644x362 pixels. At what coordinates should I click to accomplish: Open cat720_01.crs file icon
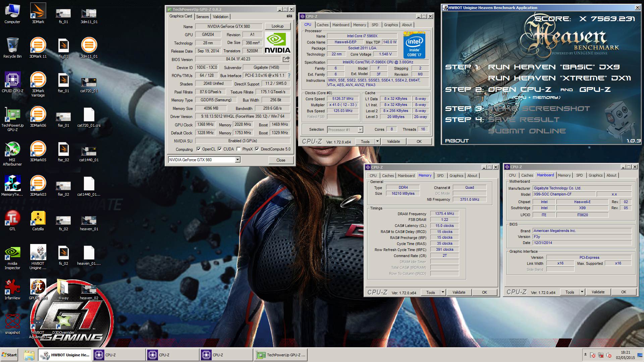click(x=89, y=117)
